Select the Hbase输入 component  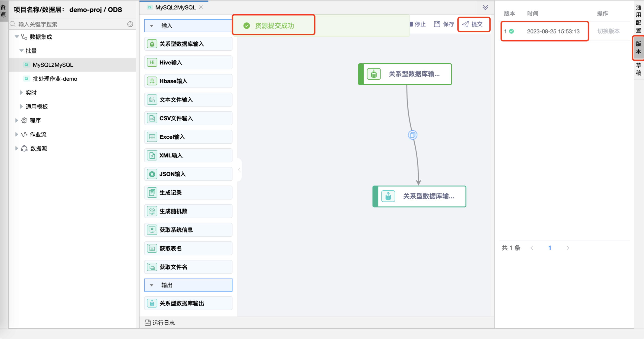tap(188, 81)
